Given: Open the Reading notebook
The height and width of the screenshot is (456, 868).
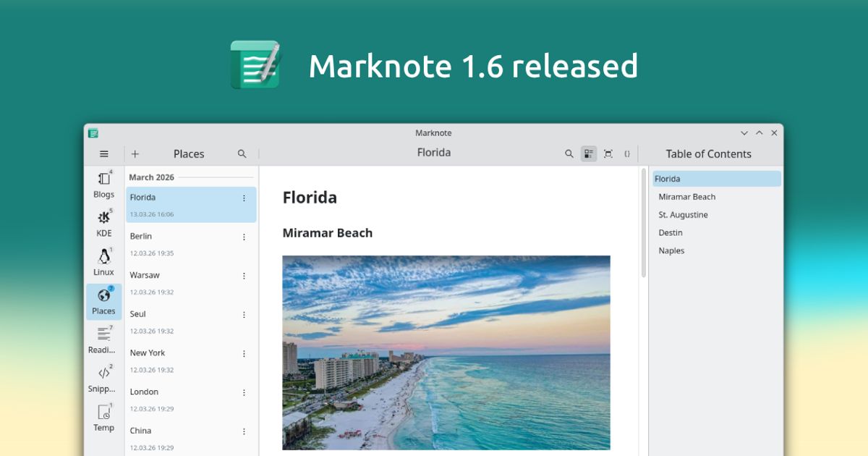Looking at the screenshot, I should point(104,340).
